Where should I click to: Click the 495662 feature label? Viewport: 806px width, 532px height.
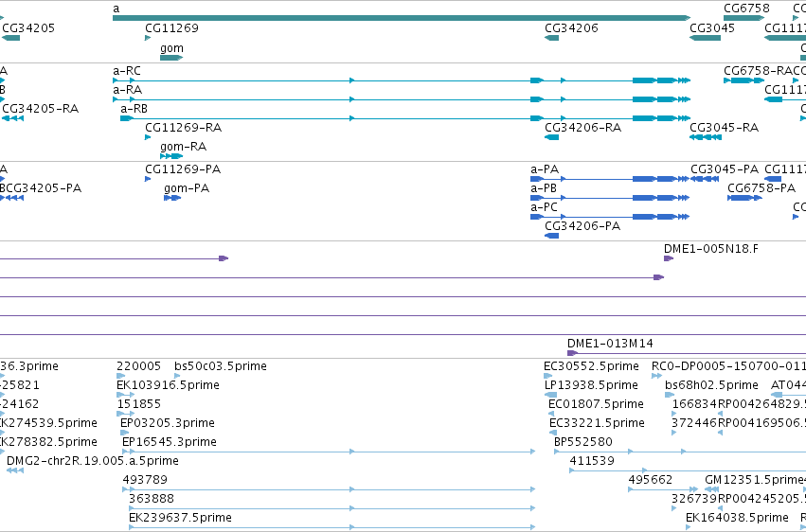click(x=651, y=480)
